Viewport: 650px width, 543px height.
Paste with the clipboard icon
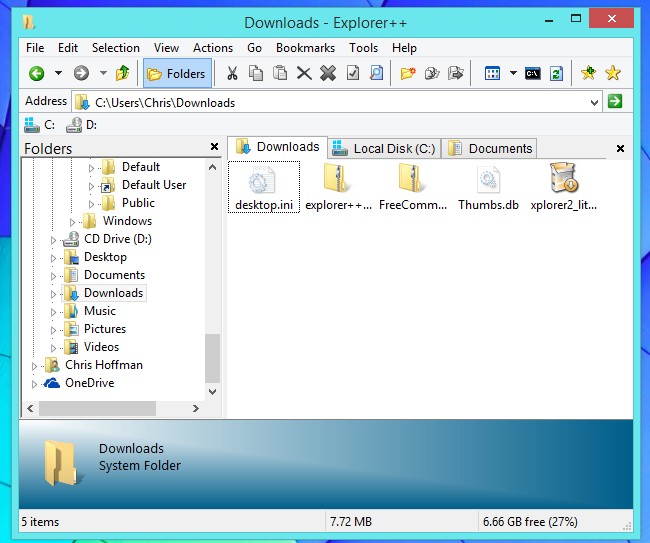pyautogui.click(x=280, y=73)
